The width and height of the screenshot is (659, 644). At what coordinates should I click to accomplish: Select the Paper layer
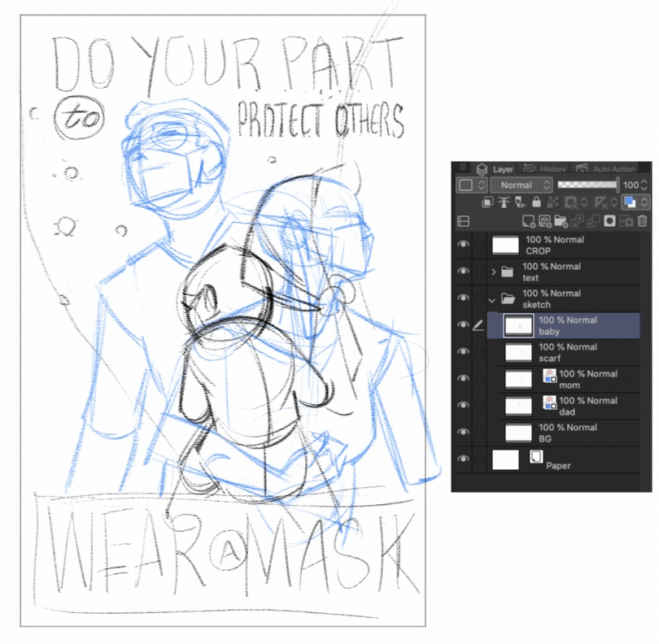[x=564, y=459]
